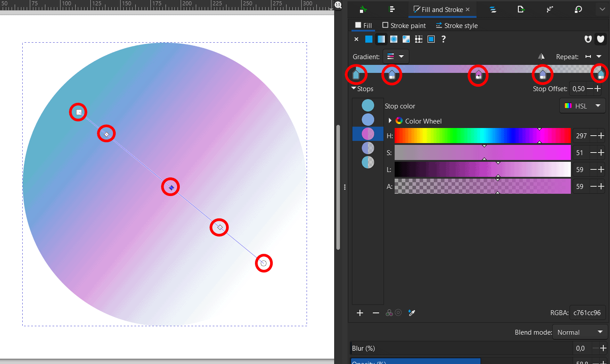The height and width of the screenshot is (364, 610).
Task: Select the first teal stop in Stops list
Action: coord(368,105)
